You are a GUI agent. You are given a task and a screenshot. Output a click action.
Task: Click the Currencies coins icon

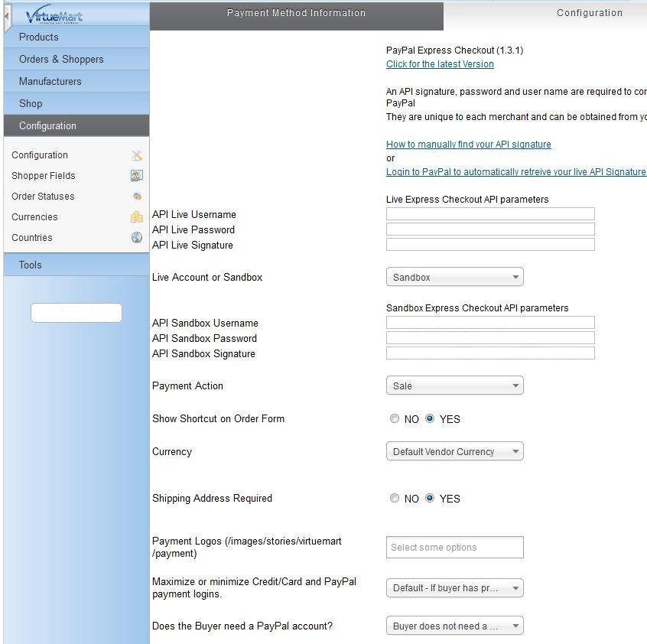[137, 217]
